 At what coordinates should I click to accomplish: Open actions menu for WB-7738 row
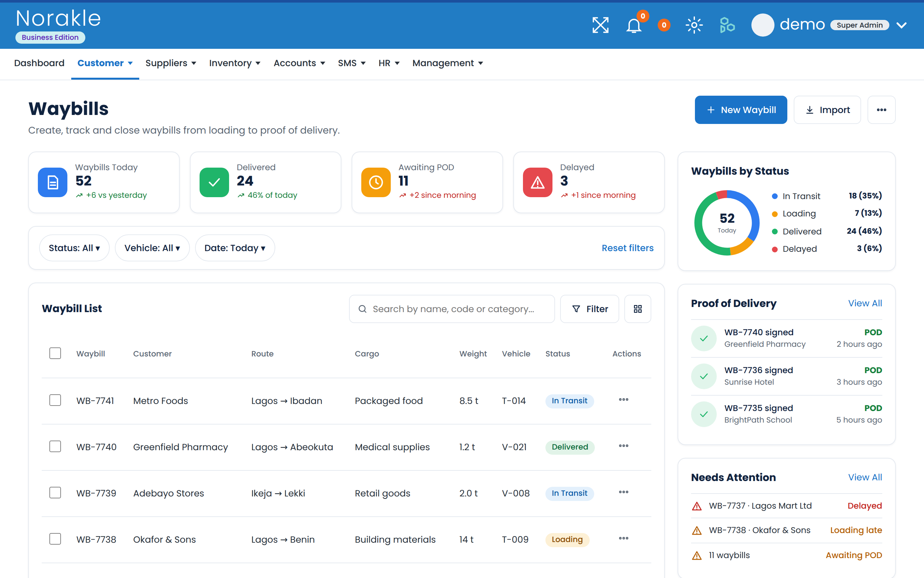coord(623,539)
